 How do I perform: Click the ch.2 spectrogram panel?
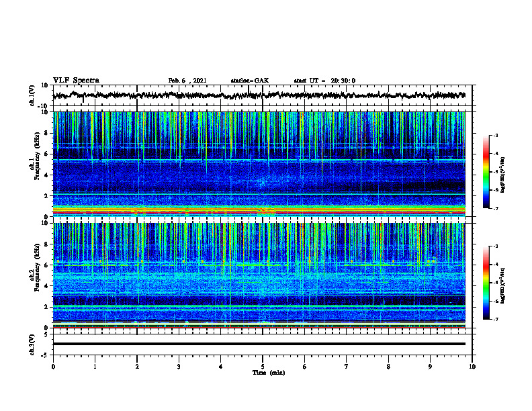point(259,275)
